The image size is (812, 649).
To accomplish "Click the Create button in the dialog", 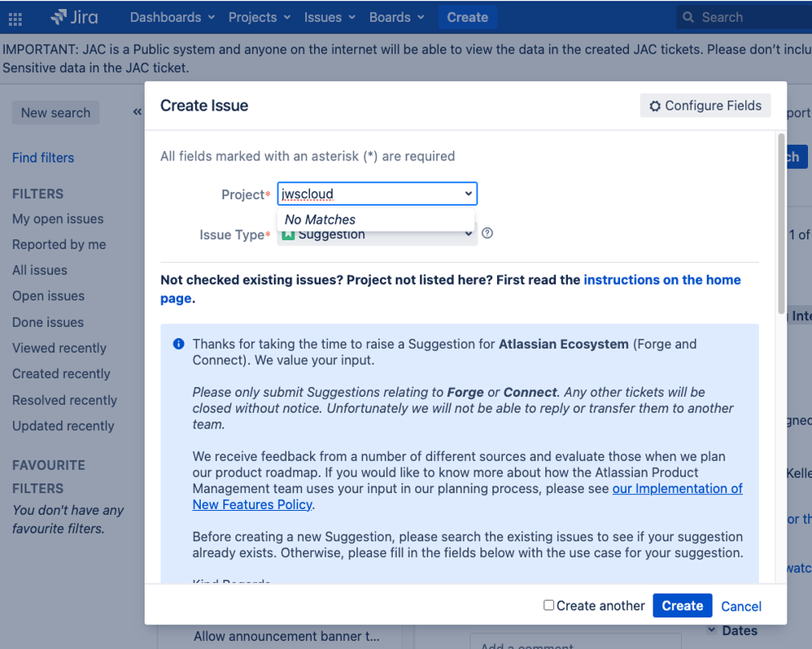I will (682, 605).
